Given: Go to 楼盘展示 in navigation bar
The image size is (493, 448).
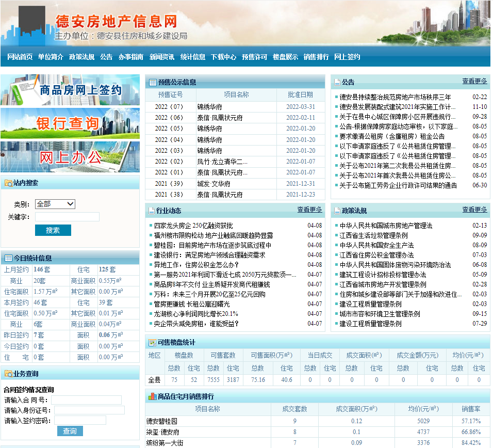Looking at the screenshot, I should pyautogui.click(x=285, y=57).
